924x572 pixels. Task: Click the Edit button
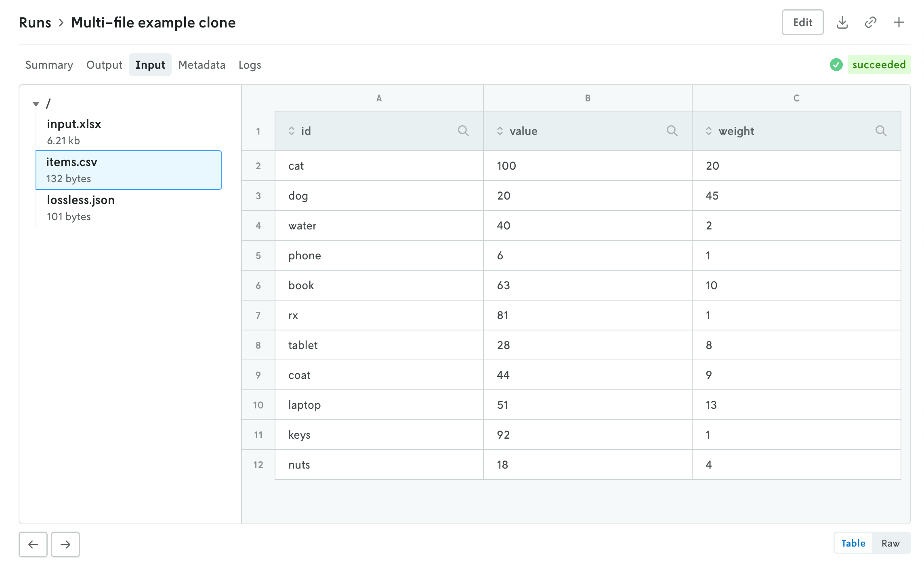click(x=802, y=22)
